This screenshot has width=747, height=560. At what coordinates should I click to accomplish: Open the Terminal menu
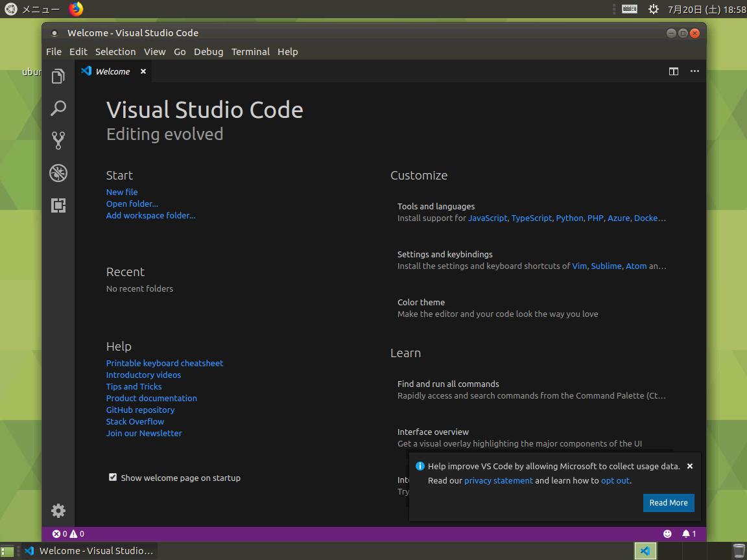[250, 52]
